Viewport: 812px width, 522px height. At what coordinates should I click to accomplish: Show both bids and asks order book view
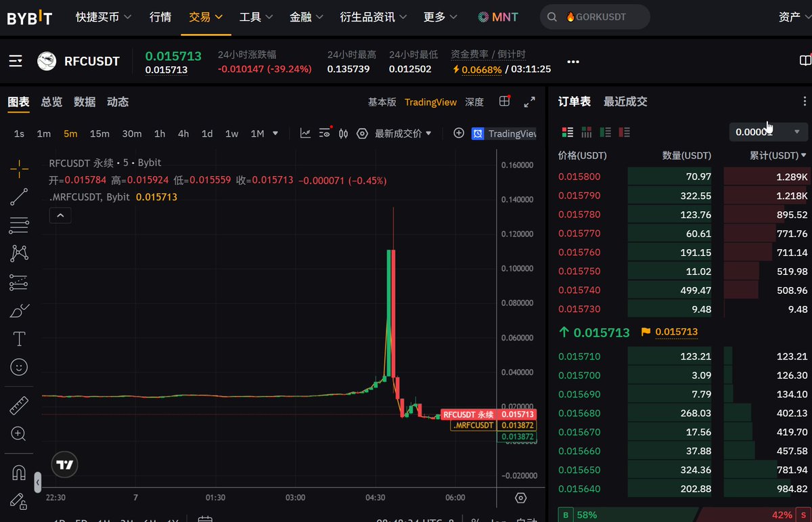pos(568,132)
